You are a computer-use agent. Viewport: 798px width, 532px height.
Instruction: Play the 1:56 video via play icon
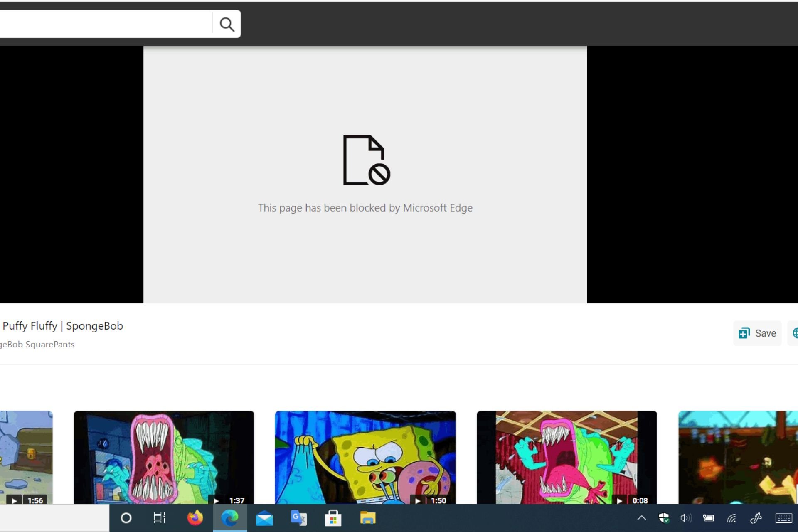click(14, 500)
